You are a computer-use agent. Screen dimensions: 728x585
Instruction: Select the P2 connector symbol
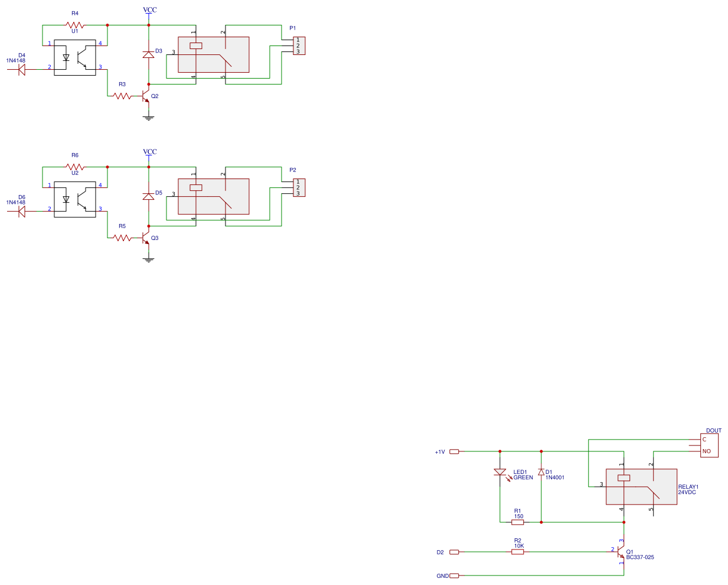point(299,187)
